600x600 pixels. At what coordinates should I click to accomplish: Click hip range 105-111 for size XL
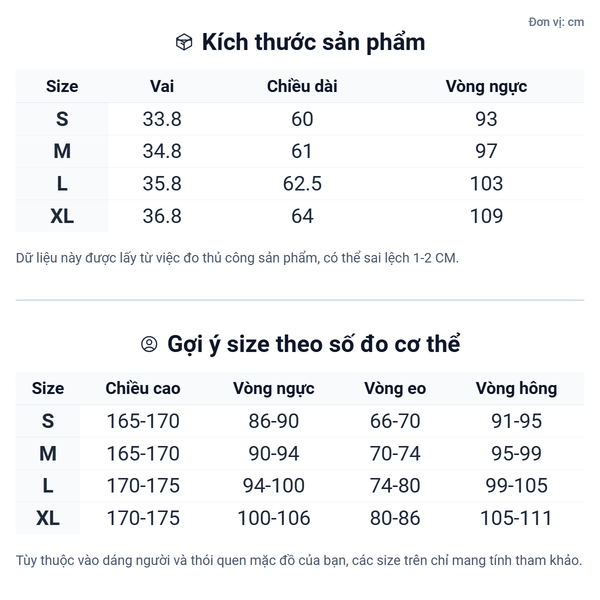click(x=516, y=518)
